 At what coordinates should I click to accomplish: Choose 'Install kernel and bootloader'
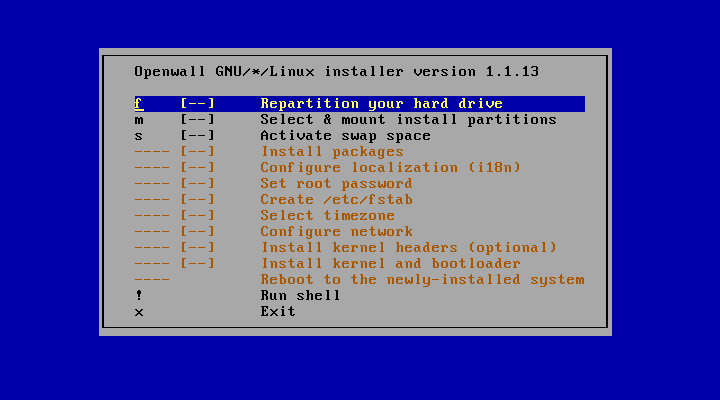pos(391,264)
